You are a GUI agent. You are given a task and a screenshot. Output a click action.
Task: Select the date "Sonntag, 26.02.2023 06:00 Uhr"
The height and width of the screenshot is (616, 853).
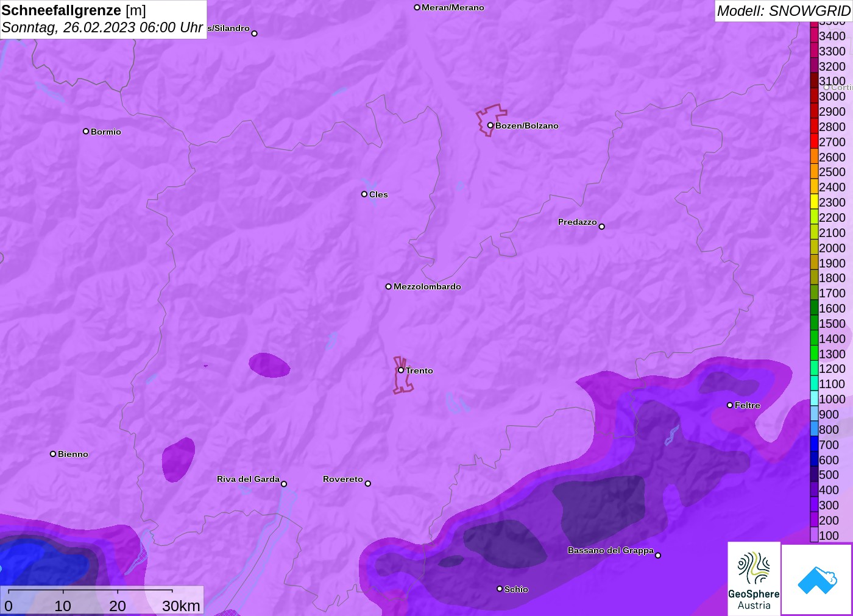coord(102,27)
